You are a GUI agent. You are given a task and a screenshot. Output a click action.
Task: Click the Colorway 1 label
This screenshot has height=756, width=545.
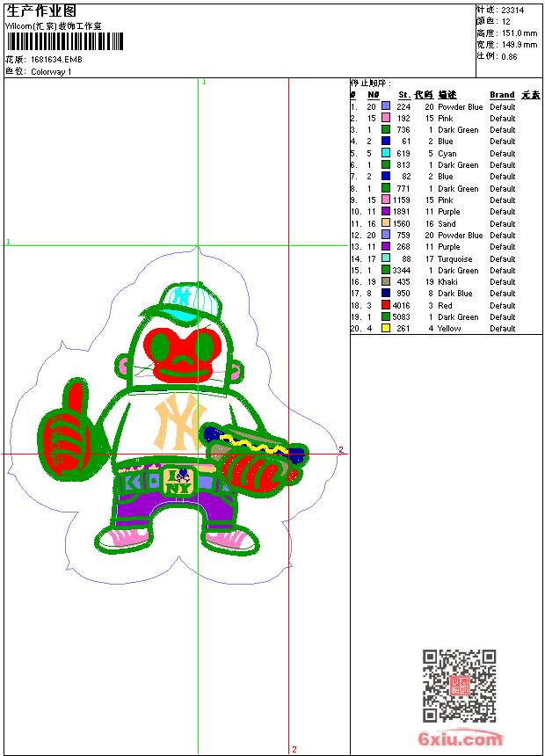tap(51, 72)
